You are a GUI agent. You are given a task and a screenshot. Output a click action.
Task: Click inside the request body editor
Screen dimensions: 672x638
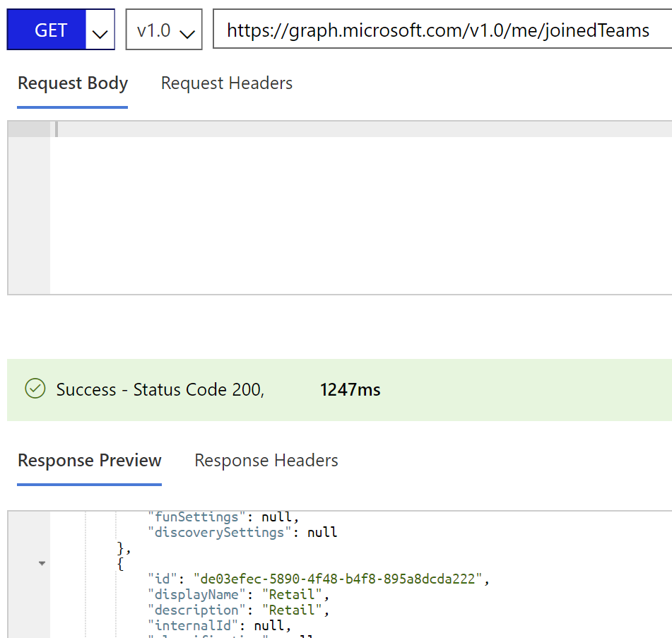pyautogui.click(x=361, y=208)
